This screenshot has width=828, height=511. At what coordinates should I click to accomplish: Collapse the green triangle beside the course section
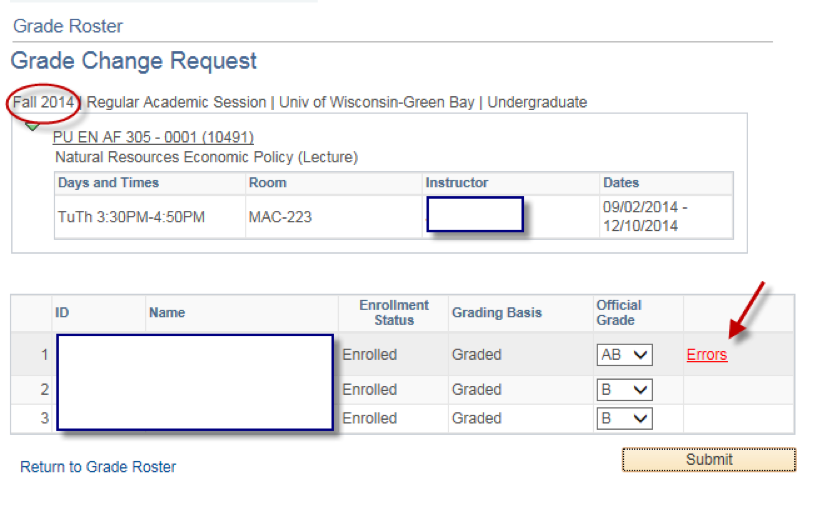32,127
